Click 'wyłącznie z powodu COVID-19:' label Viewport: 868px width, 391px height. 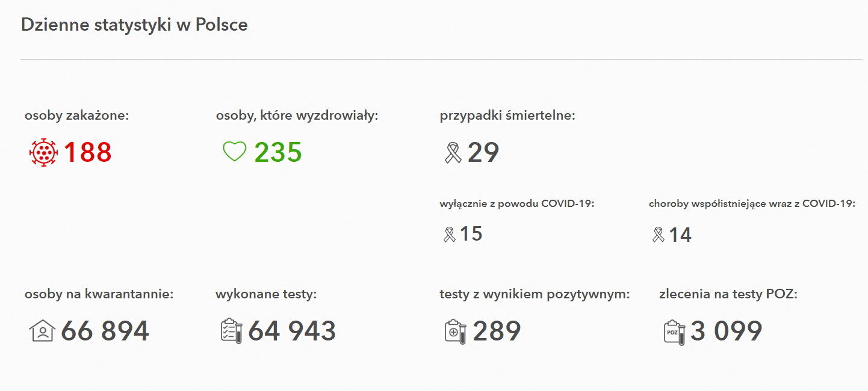tap(517, 203)
